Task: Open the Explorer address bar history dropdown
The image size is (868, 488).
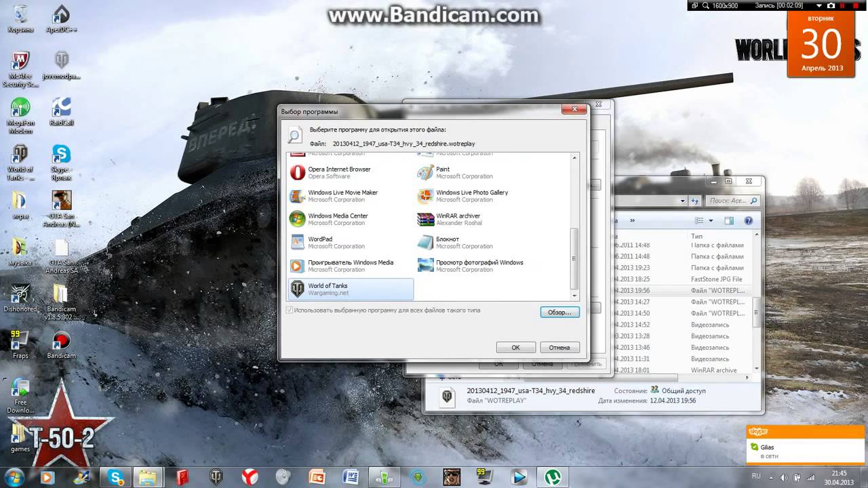Action: (x=684, y=201)
